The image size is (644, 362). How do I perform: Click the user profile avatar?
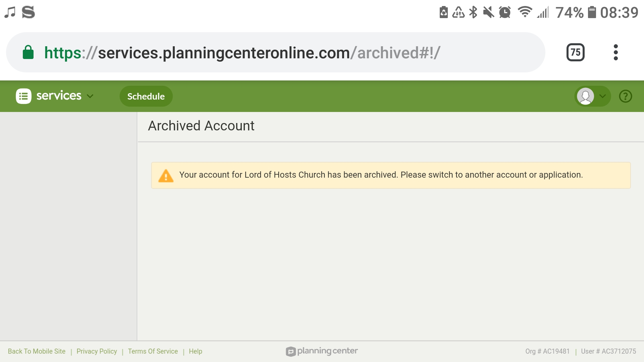tap(585, 96)
